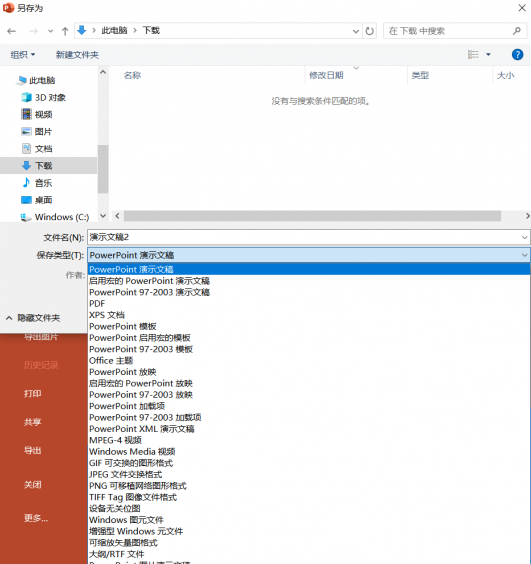Click 打印 in PowerPoint backstage menu
Image resolution: width=531 pixels, height=564 pixels.
coord(33,394)
